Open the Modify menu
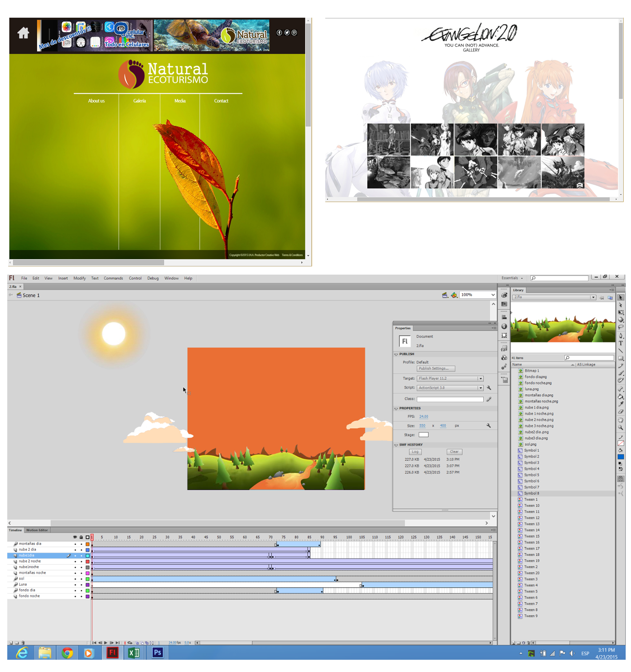Viewport: 631px width, 672px height. [80, 278]
